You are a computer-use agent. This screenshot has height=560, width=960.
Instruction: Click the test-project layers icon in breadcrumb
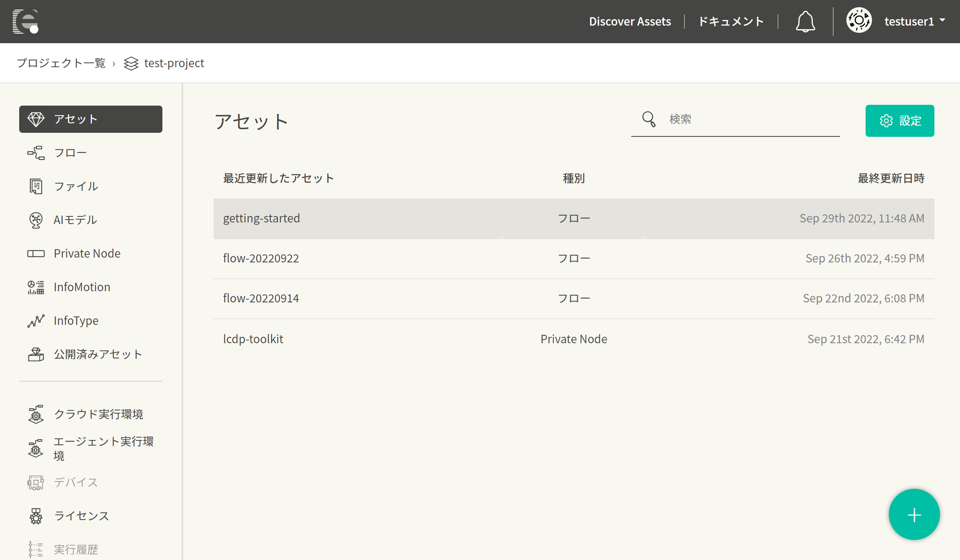[x=131, y=63]
